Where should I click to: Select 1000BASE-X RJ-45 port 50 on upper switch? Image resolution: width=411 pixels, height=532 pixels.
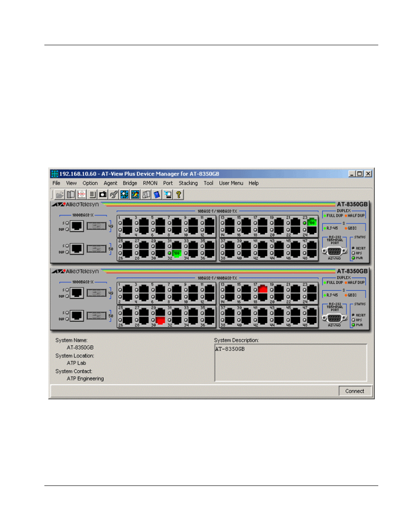click(77, 249)
